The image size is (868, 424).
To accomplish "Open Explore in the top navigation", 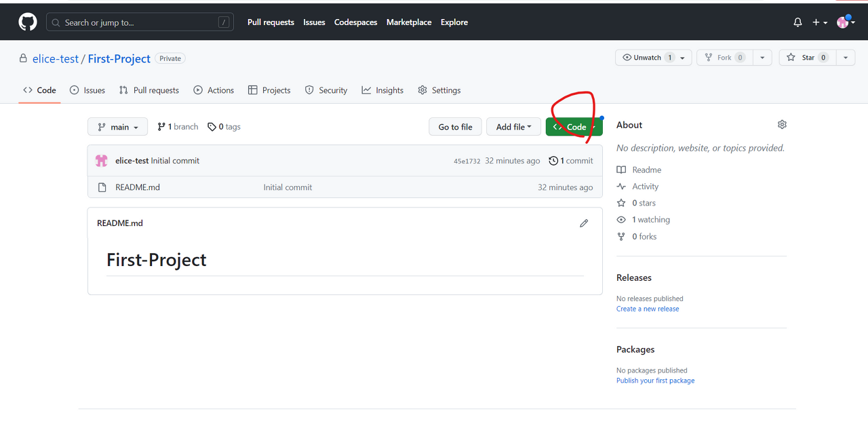I will [x=454, y=22].
